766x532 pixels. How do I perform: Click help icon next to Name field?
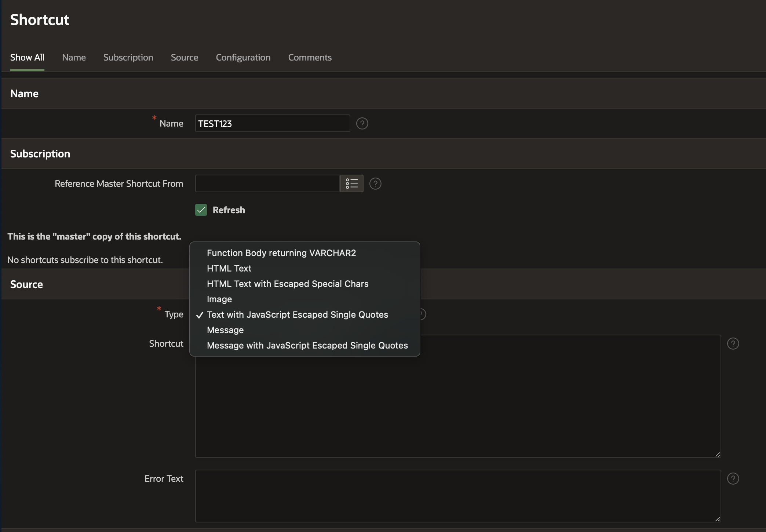pyautogui.click(x=362, y=124)
